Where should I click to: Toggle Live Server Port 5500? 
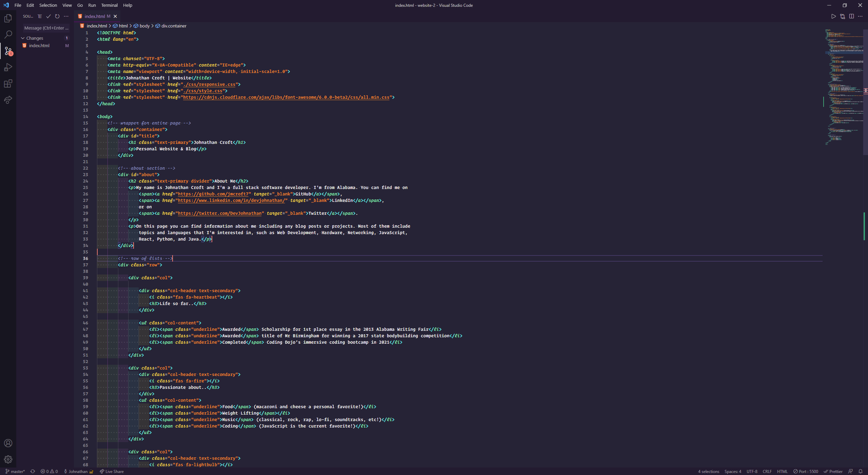pos(806,472)
